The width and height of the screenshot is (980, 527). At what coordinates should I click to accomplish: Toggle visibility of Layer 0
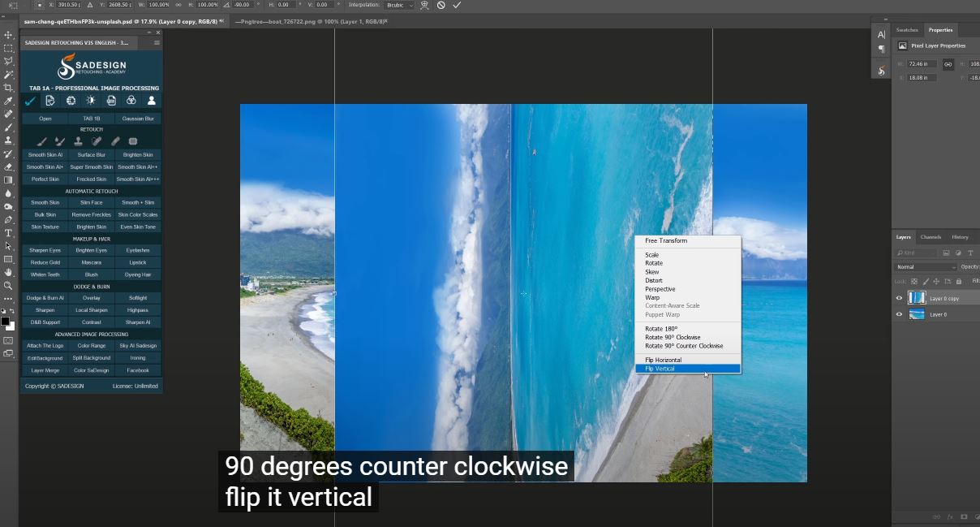pos(899,314)
